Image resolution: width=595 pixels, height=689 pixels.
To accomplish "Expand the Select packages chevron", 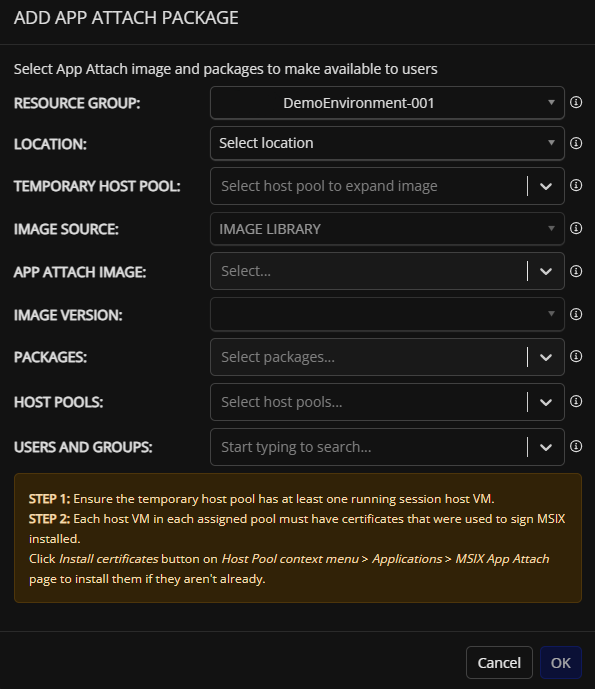I will click(546, 357).
